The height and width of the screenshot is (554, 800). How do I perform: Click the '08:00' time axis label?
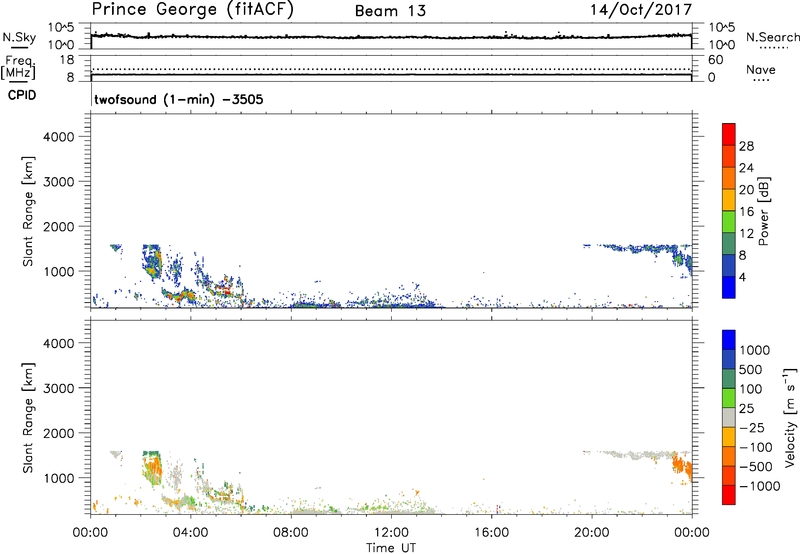(290, 533)
